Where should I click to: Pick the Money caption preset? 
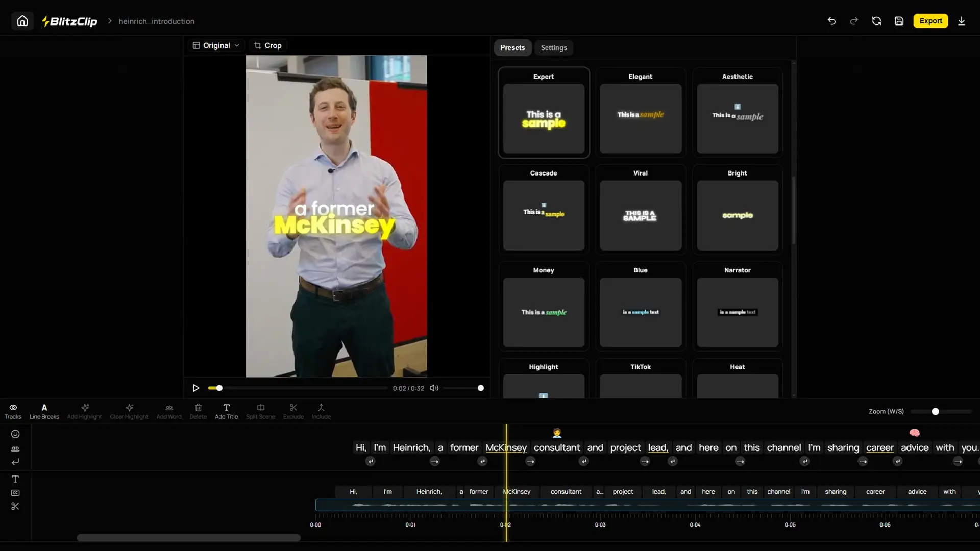point(544,306)
